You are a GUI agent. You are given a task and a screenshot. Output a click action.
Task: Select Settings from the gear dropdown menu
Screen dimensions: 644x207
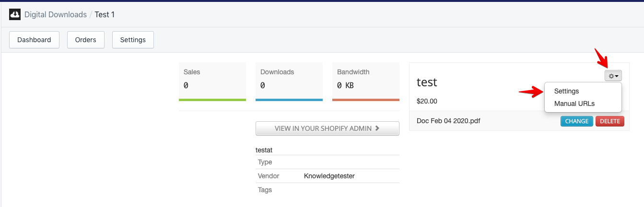coord(566,91)
